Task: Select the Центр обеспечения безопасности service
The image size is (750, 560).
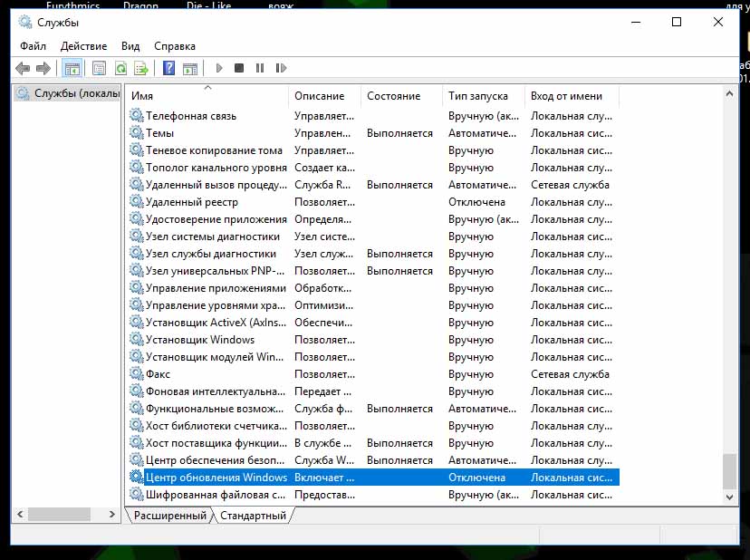Action: click(374, 460)
